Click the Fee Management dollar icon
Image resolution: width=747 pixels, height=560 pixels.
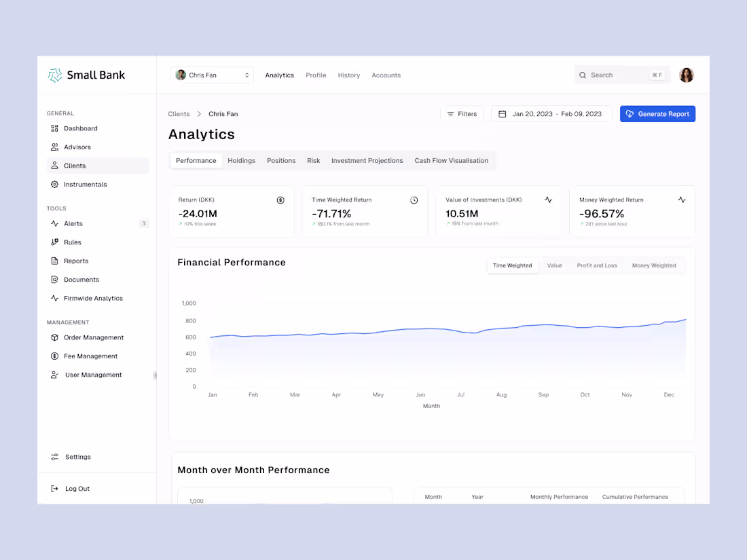coord(54,356)
